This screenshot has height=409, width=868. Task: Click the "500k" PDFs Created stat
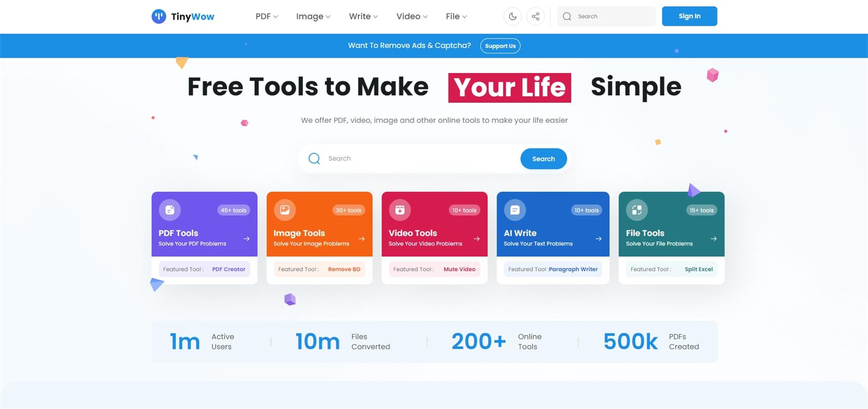[x=630, y=342]
